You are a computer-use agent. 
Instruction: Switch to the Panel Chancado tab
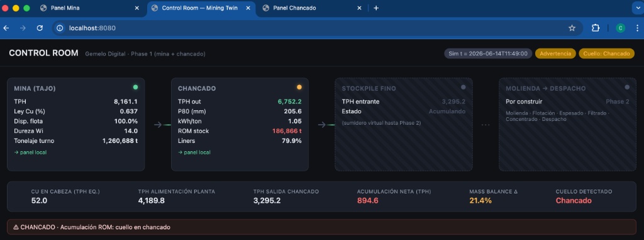tap(312, 8)
